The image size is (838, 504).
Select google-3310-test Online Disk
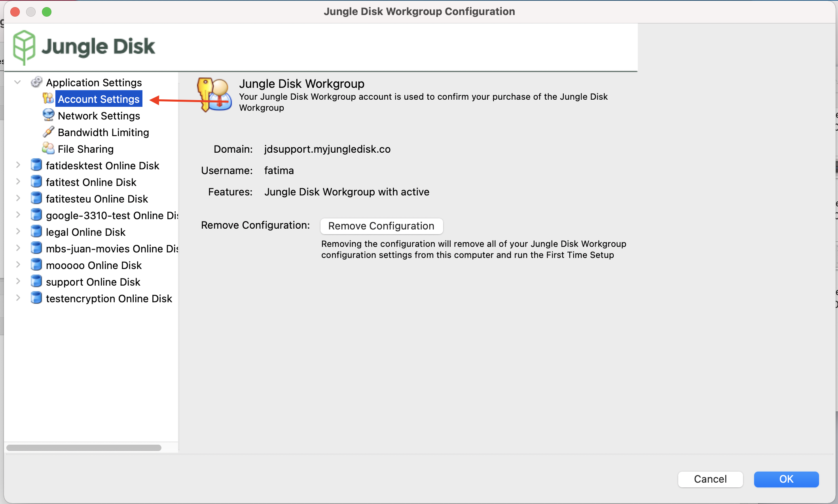112,215
